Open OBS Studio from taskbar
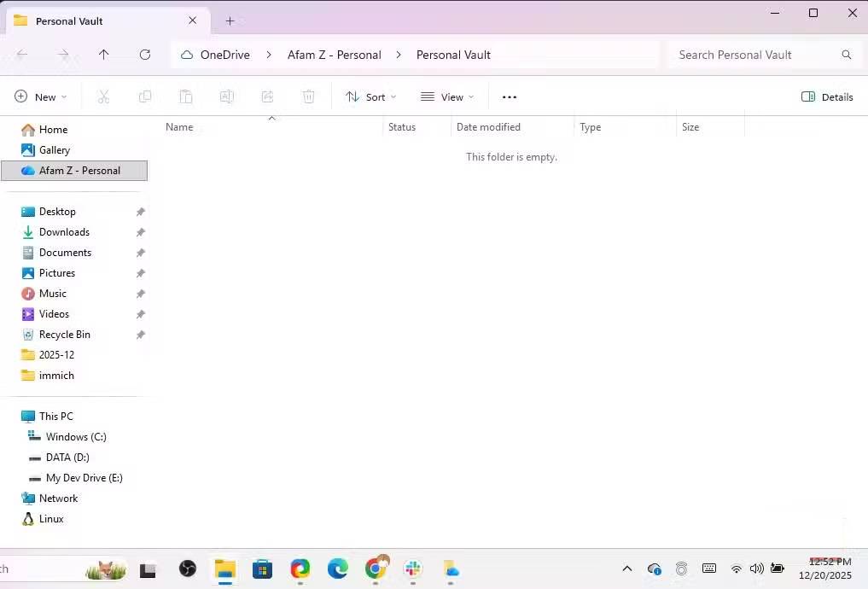This screenshot has height=589, width=868. [188, 569]
